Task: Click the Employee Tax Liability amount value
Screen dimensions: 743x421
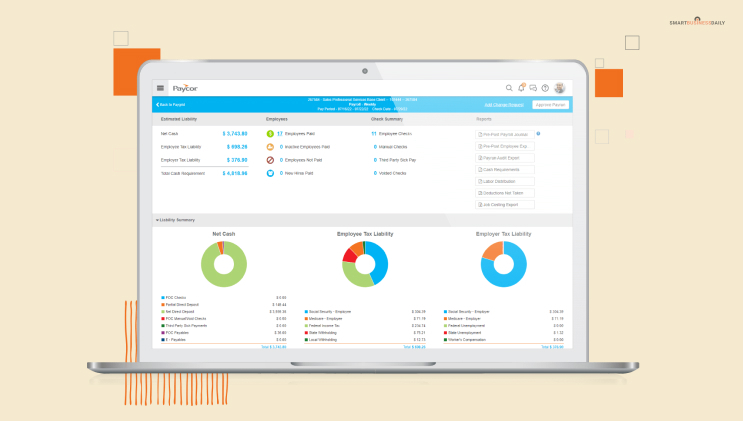Action: [237, 147]
